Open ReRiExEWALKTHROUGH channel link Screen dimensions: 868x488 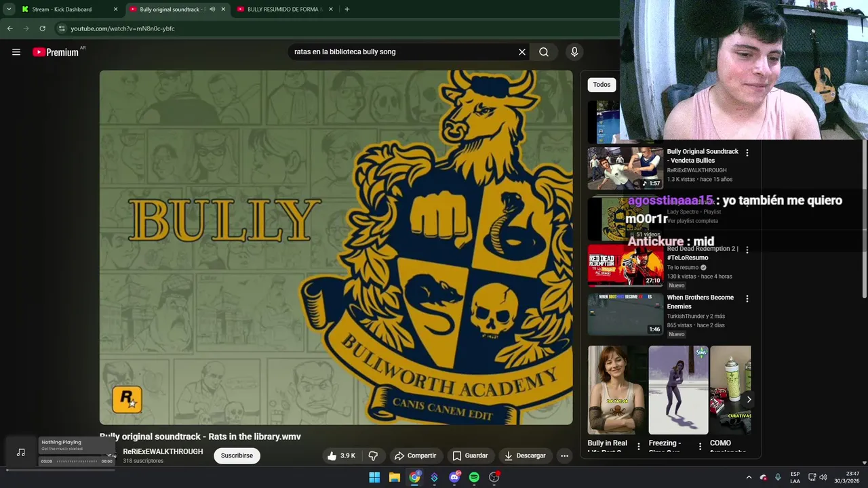[163, 451]
